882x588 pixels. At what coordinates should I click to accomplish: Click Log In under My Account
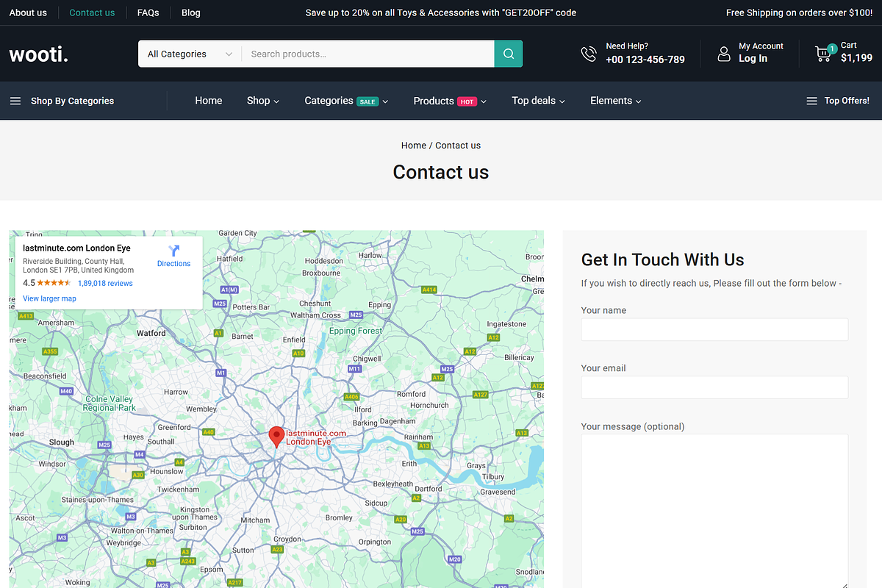coord(753,59)
